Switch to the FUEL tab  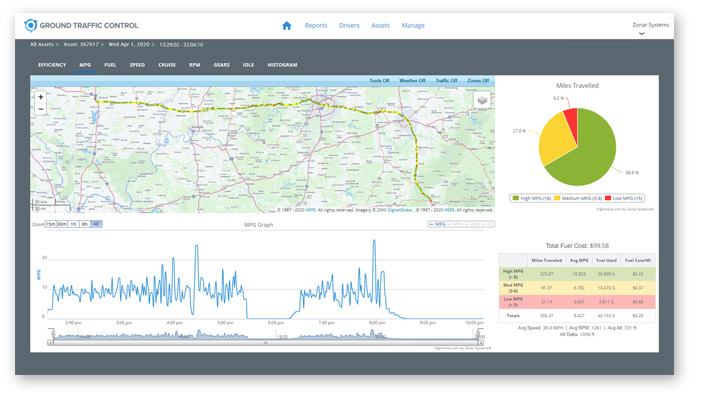coord(110,65)
